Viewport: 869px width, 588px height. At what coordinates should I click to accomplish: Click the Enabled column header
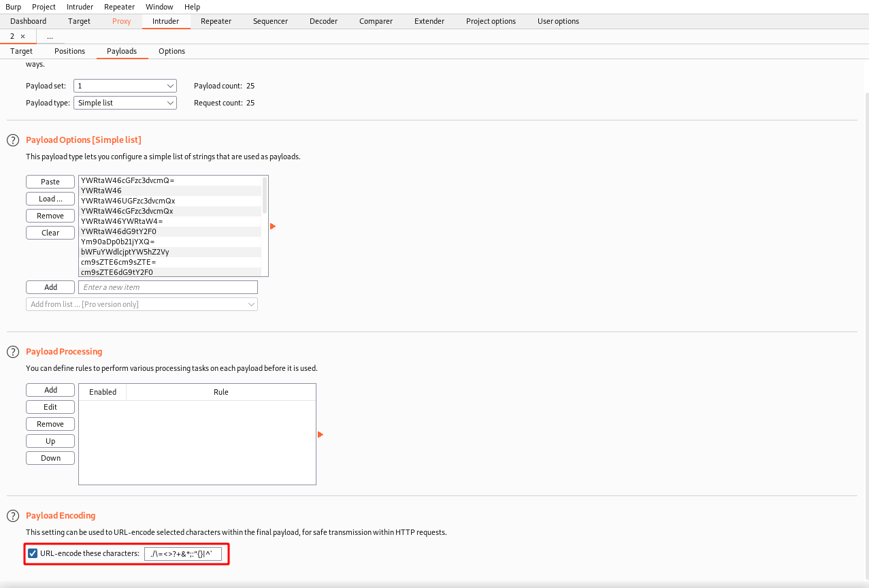click(x=103, y=392)
